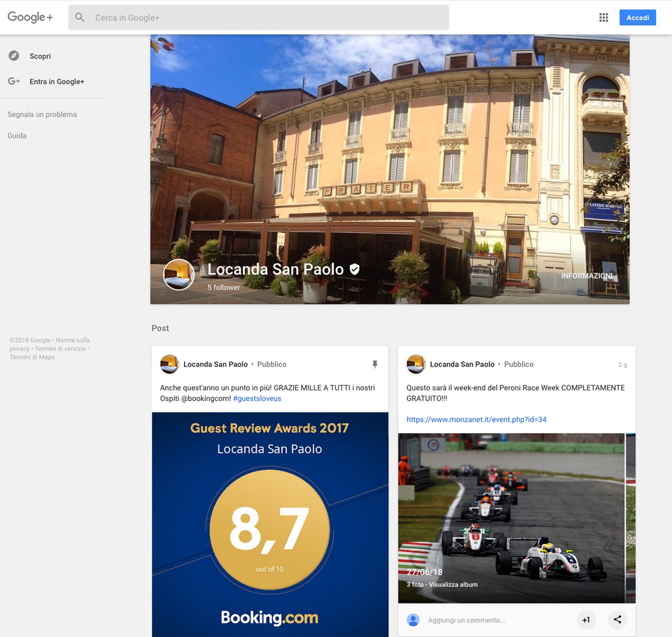
Task: Open the Guida help item
Action: [17, 135]
